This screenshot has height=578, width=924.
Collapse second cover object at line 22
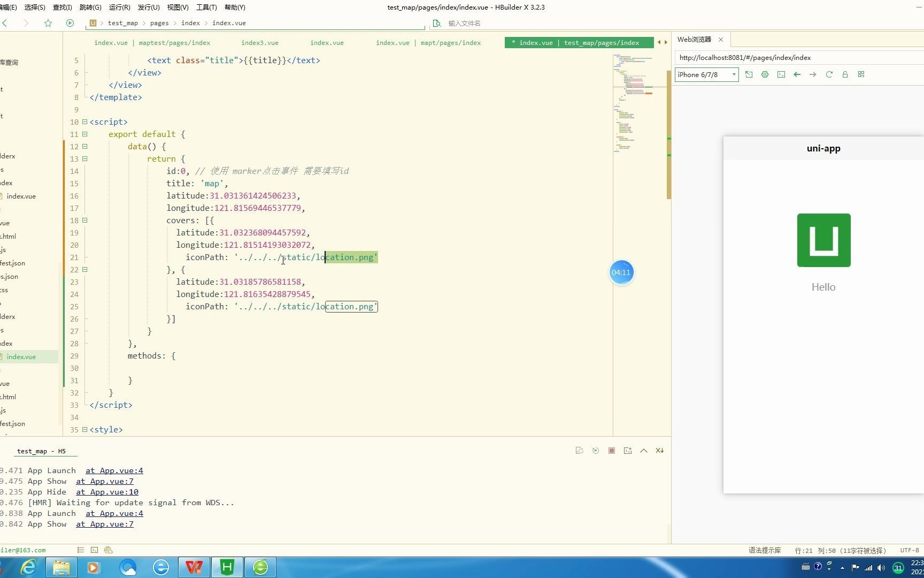[x=84, y=270]
